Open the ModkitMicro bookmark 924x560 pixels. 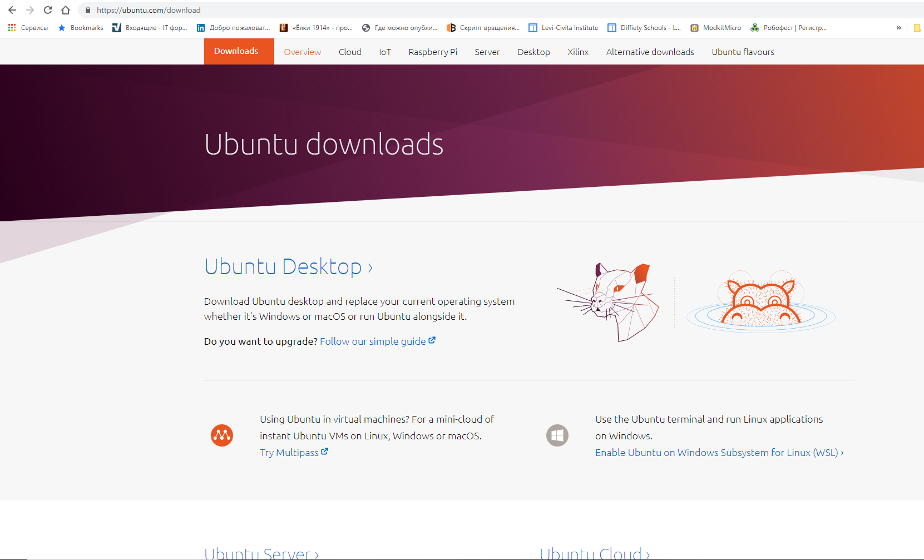(715, 28)
